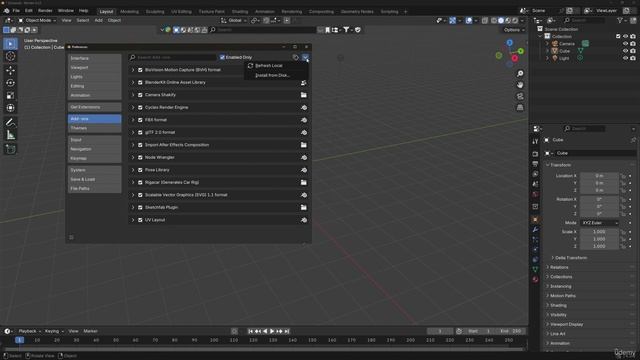Switch to the Geometry Nodes workspace tab
This screenshot has height=360, width=640.
pyautogui.click(x=357, y=11)
